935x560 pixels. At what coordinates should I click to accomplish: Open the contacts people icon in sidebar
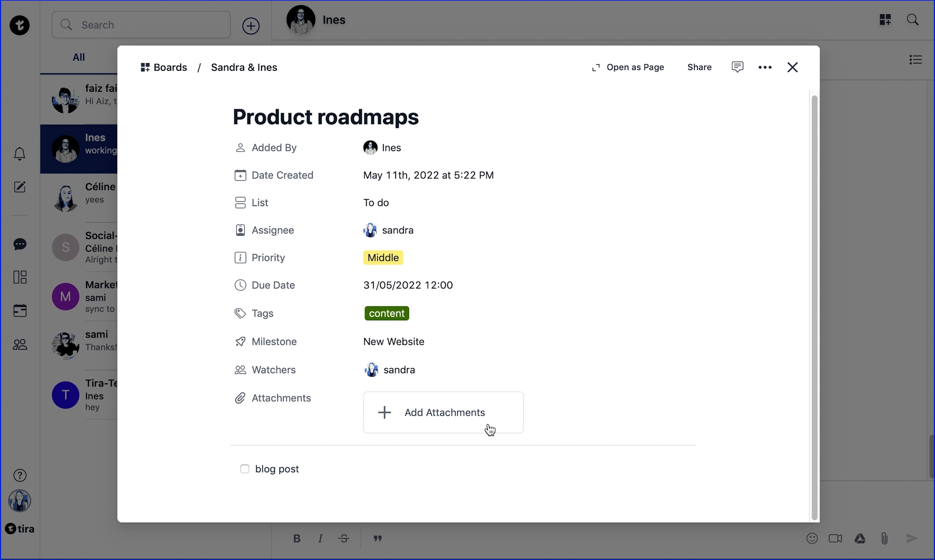point(20,344)
